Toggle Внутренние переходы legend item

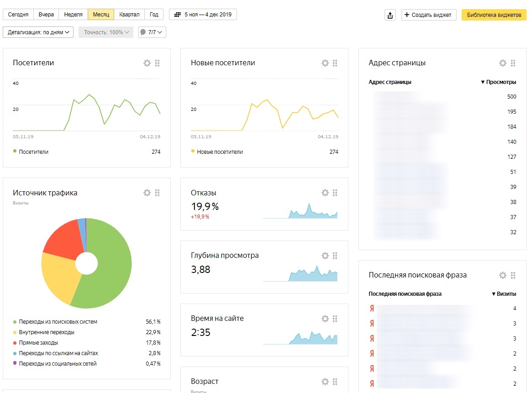pos(47,332)
